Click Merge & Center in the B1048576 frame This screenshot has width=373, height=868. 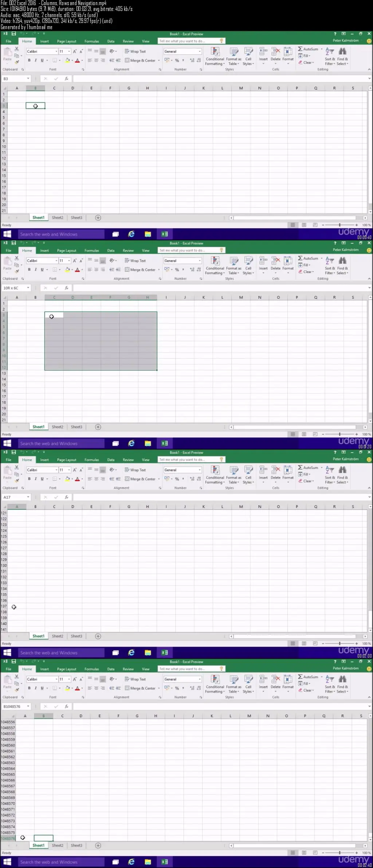tap(140, 688)
